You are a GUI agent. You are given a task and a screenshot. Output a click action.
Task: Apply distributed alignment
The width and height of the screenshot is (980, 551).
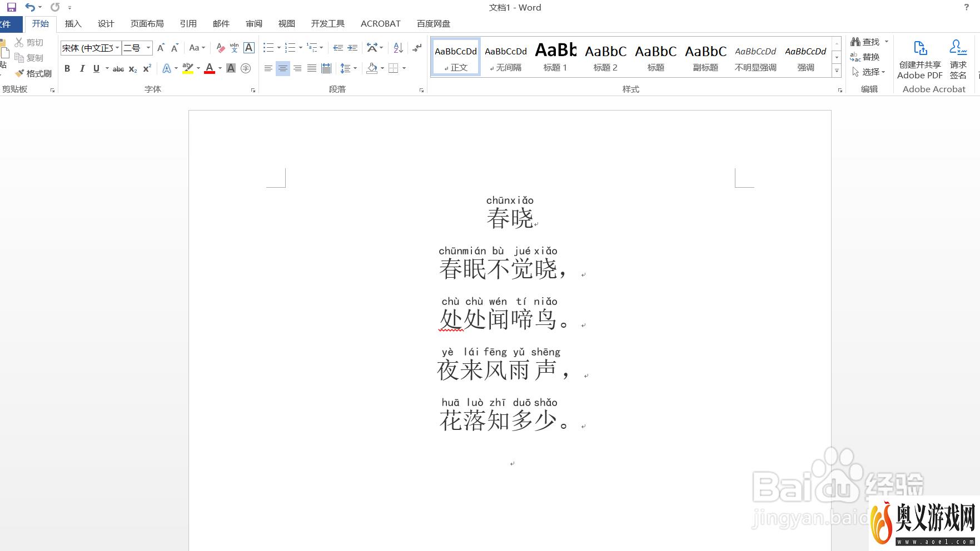(x=326, y=68)
